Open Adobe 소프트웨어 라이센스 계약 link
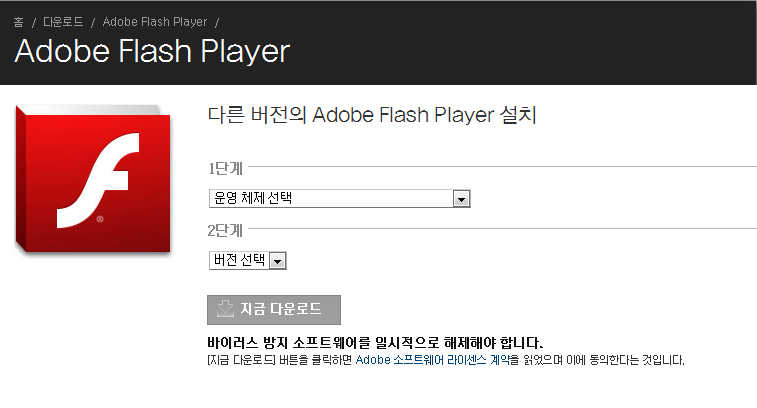This screenshot has width=757, height=408. (x=433, y=360)
